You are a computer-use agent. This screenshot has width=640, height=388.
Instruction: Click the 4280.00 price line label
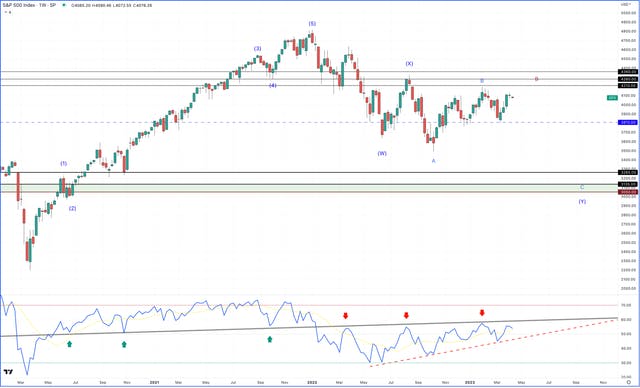628,79
